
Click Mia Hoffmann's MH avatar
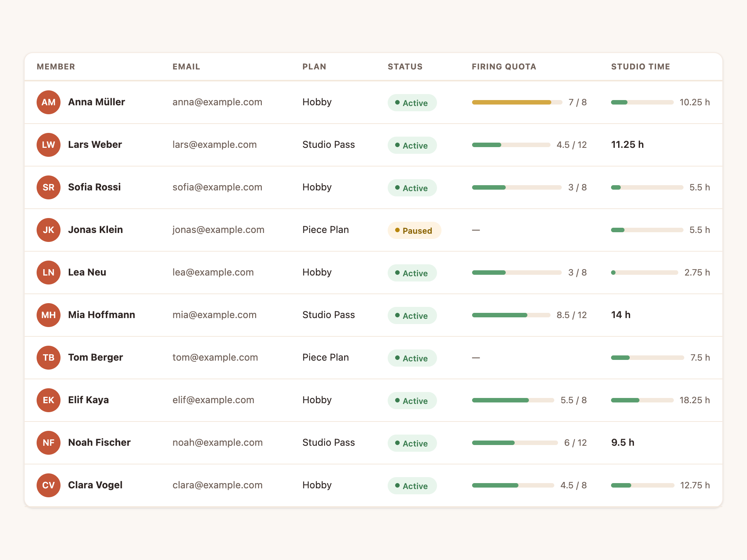tap(49, 315)
